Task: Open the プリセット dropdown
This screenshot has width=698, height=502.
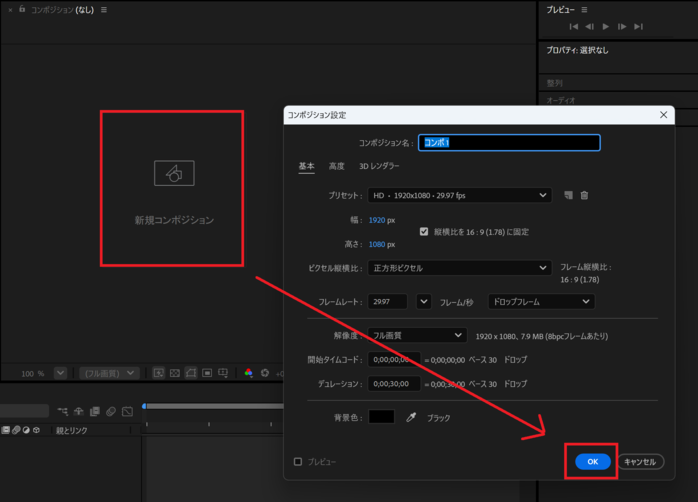Action: (460, 196)
